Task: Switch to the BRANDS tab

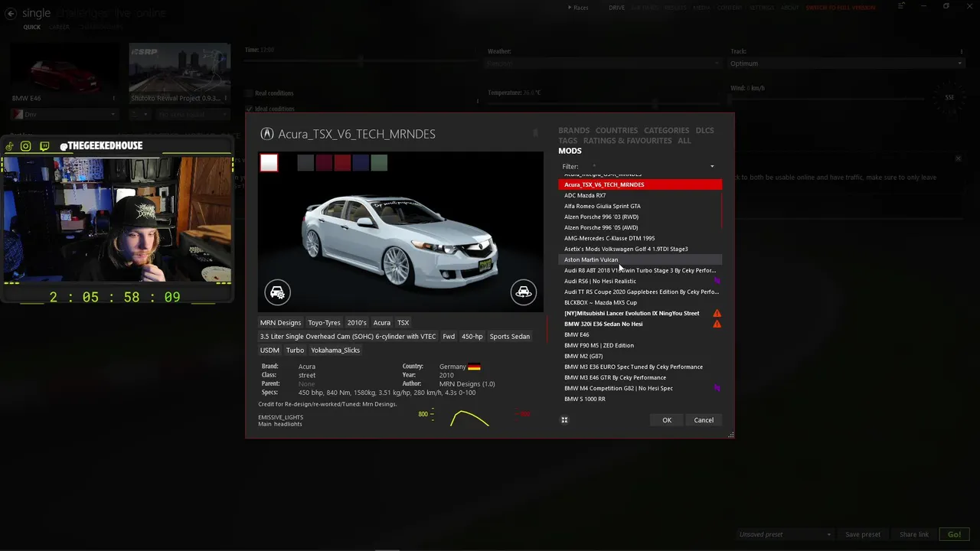Action: (573, 131)
